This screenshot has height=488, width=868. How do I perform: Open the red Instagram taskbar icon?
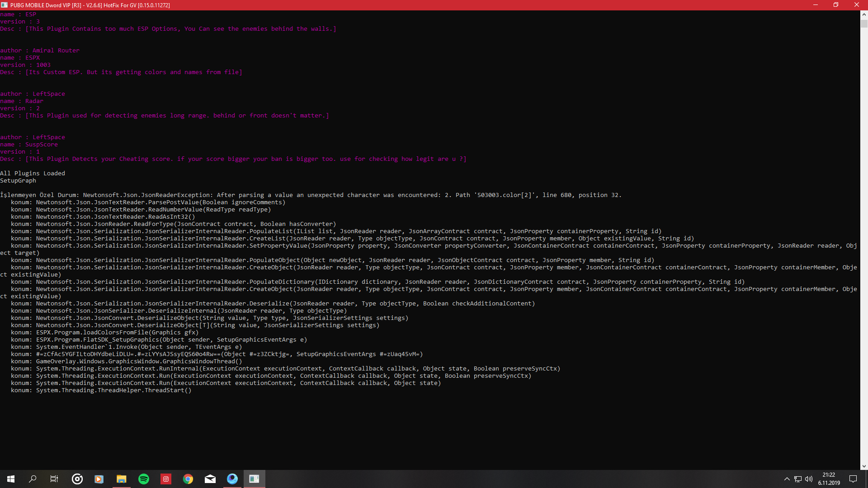(x=165, y=479)
